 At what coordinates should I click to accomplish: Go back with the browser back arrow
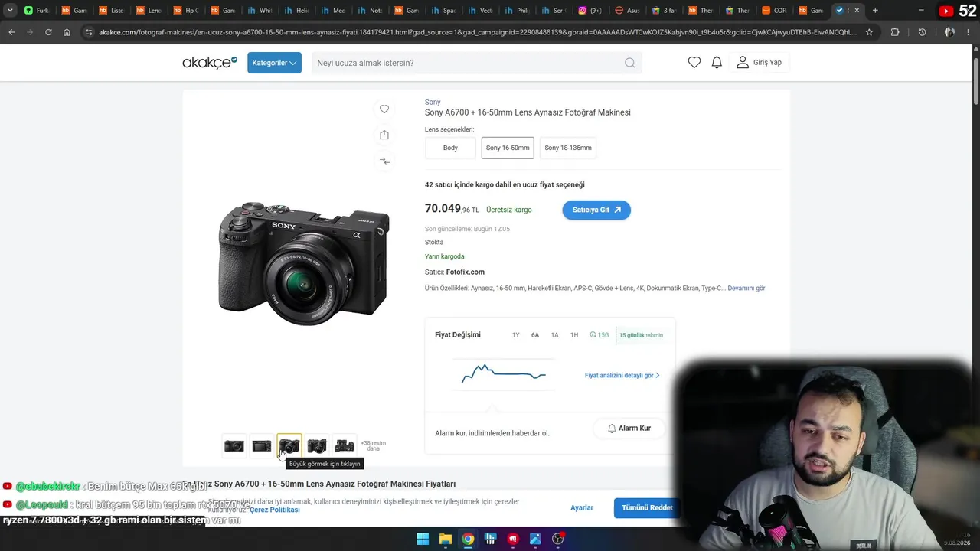[x=11, y=32]
